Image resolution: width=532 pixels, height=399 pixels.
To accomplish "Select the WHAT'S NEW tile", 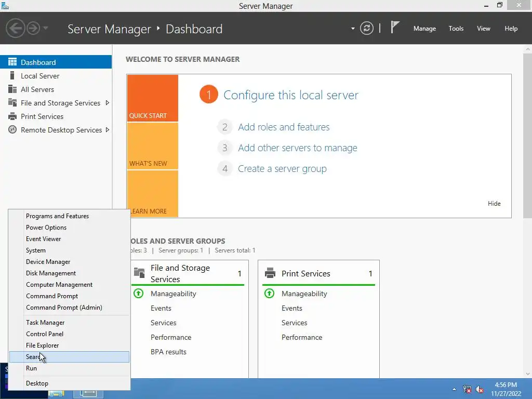I will pyautogui.click(x=153, y=146).
